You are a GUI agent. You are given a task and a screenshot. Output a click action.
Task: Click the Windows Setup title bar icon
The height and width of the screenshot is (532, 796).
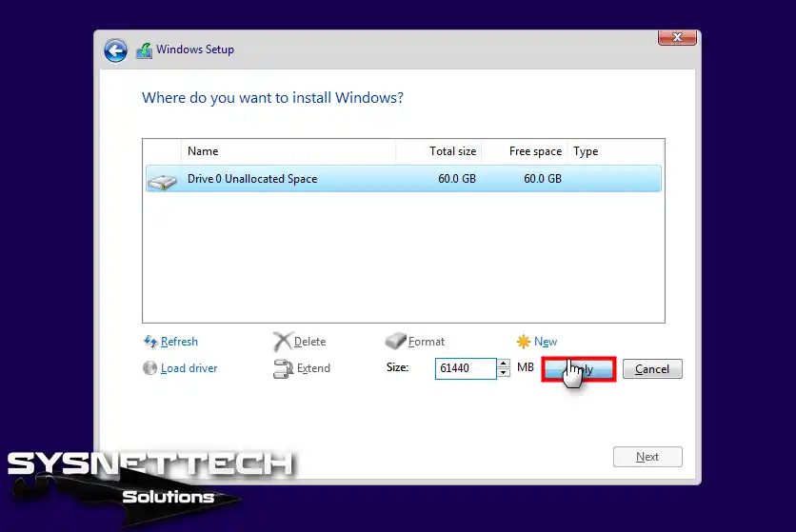(144, 50)
